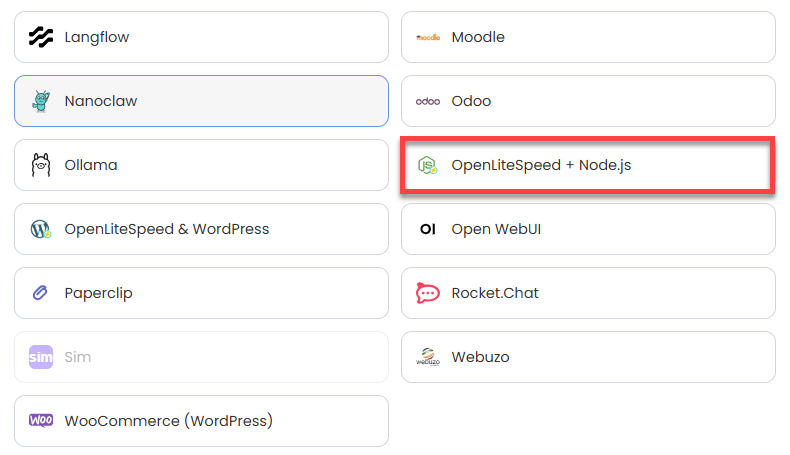Click the Rocket.Chat speech bubble icon
The width and height of the screenshot is (790, 455).
[428, 293]
